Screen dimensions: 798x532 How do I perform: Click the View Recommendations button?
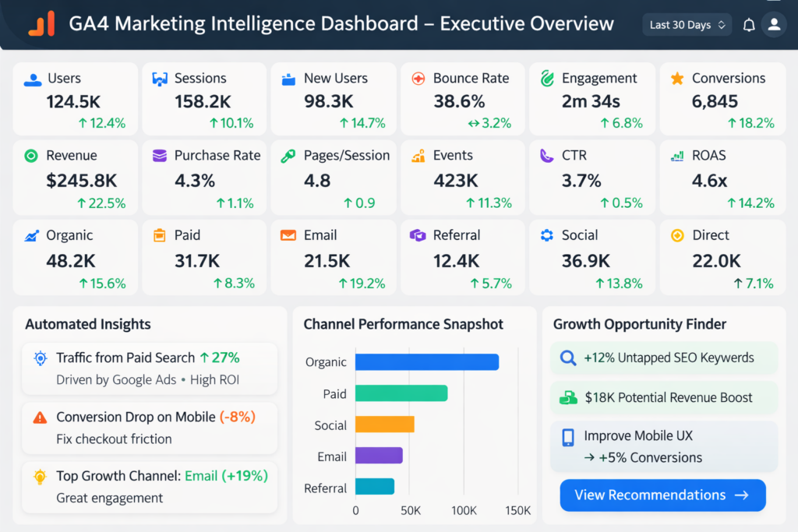662,495
